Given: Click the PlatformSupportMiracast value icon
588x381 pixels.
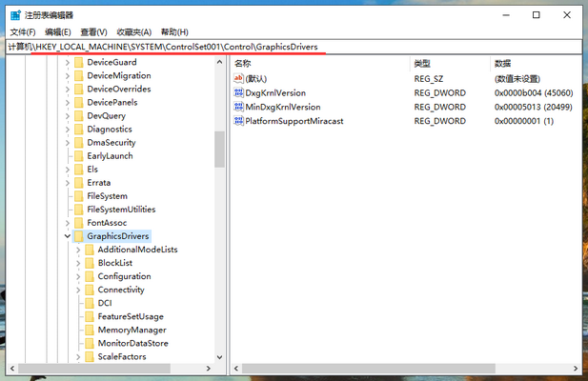Looking at the screenshot, I should coord(238,121).
